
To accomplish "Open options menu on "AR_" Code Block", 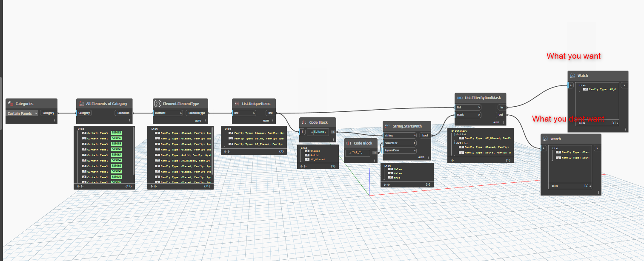I will (375, 160).
